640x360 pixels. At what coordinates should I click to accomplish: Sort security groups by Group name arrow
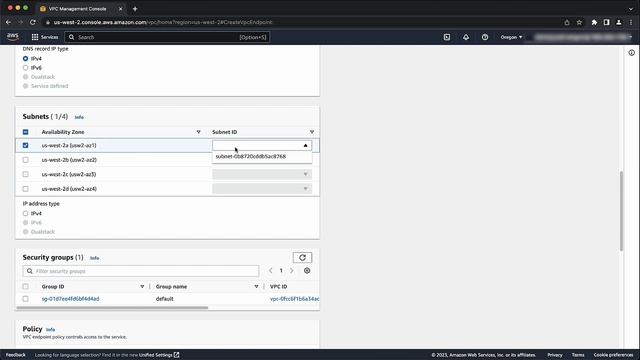[256, 287]
